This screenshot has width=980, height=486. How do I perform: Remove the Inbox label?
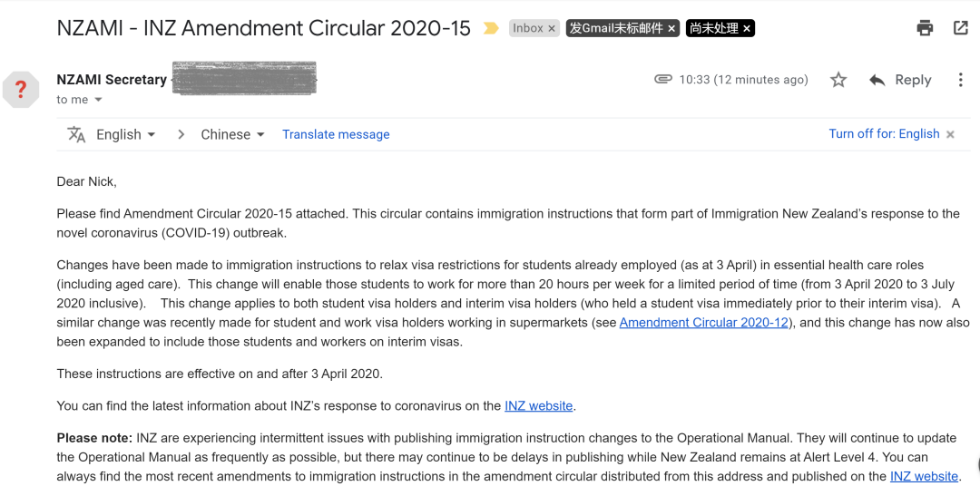pyautogui.click(x=552, y=29)
